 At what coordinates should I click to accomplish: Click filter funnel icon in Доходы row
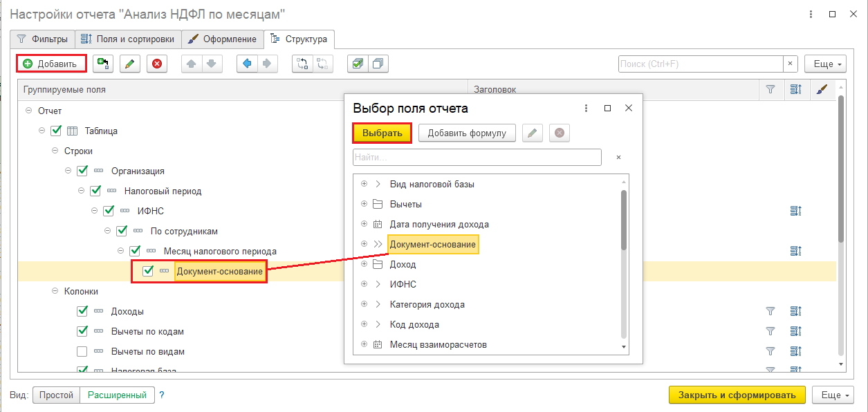click(x=770, y=311)
